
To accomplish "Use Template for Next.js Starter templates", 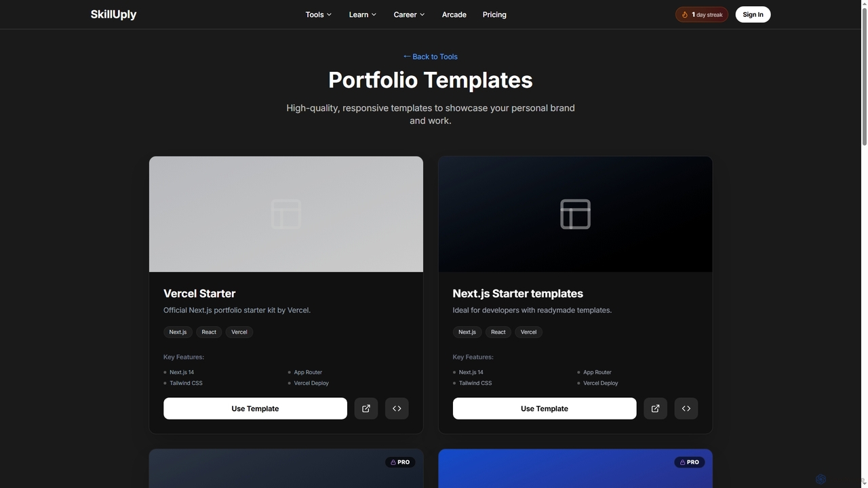I will pyautogui.click(x=545, y=409).
